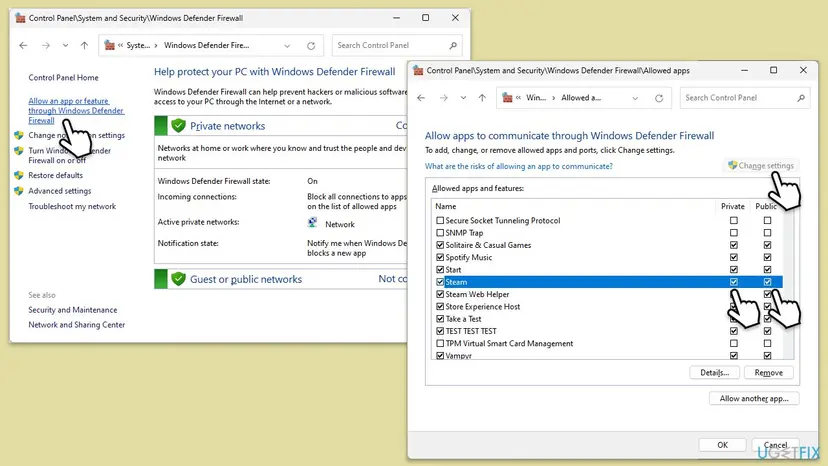Sort by the Name column header
This screenshot has width=828, height=466.
[573, 207]
